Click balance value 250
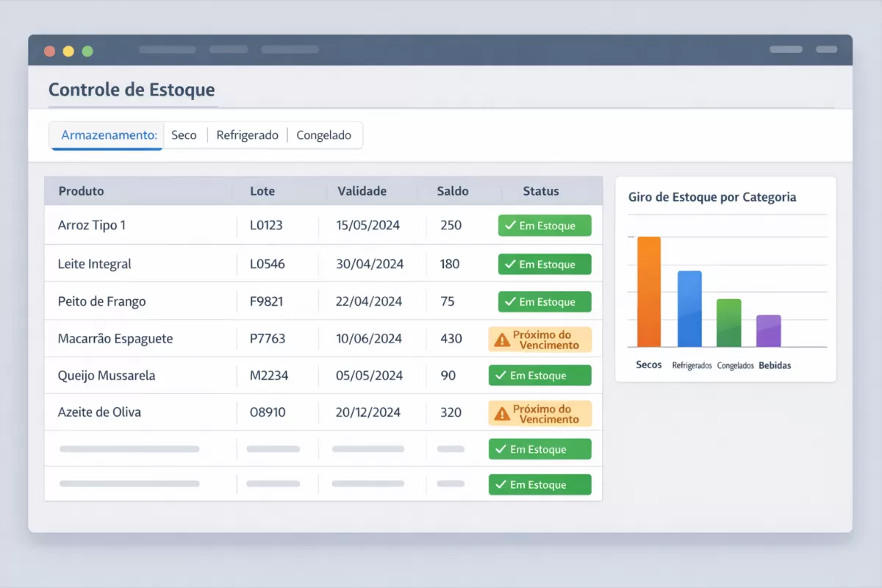882x588 pixels. pyautogui.click(x=451, y=226)
